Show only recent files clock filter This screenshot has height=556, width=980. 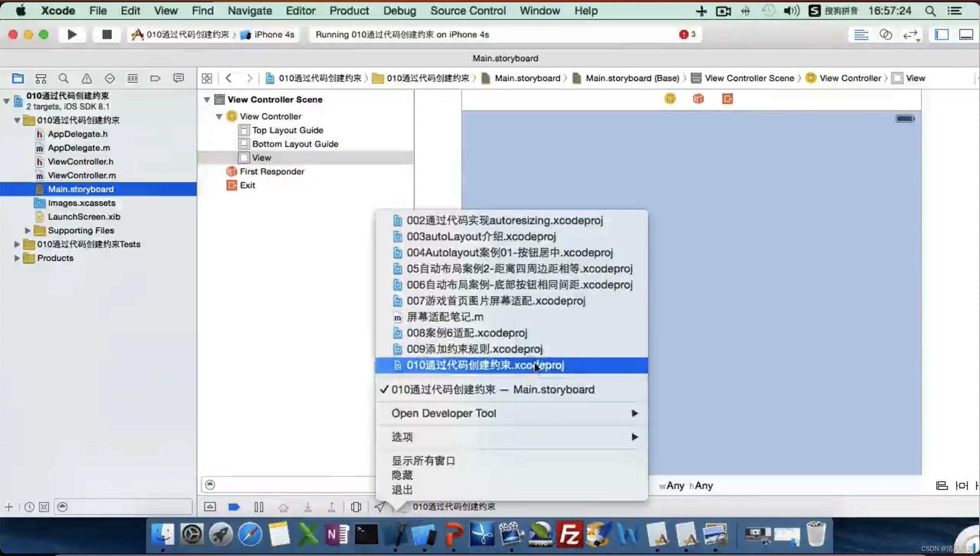point(29,507)
